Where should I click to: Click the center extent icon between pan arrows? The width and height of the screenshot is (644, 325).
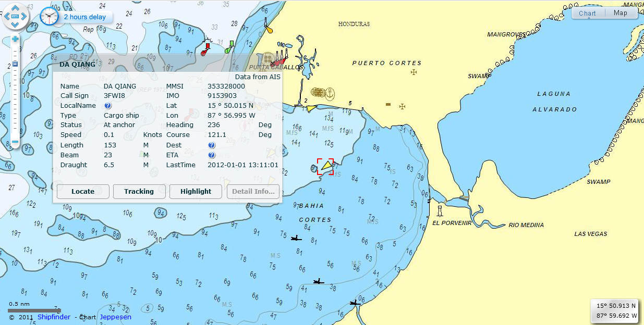(15, 16)
